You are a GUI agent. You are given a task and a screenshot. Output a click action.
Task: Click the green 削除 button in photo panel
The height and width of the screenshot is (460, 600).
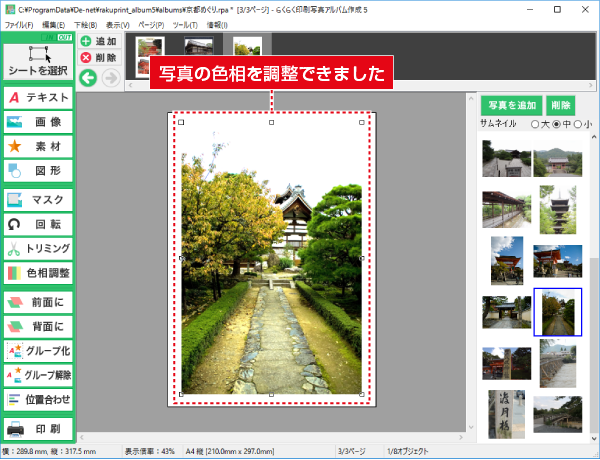[x=561, y=105]
